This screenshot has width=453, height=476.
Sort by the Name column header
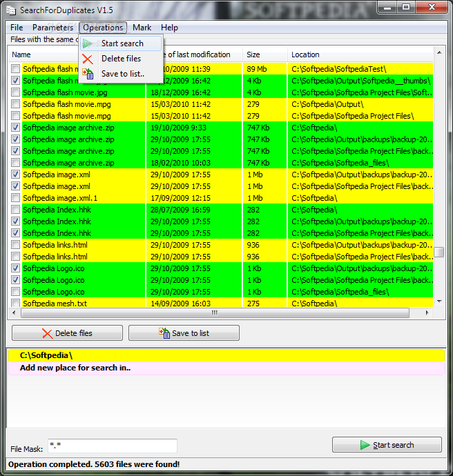46,54
